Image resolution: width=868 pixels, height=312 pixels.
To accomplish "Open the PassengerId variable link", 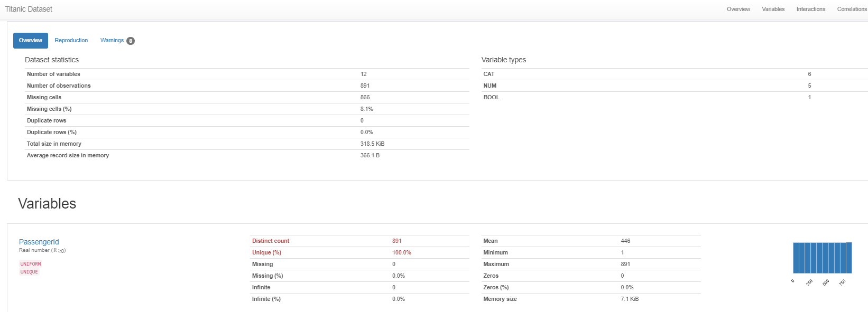I will pyautogui.click(x=39, y=242).
